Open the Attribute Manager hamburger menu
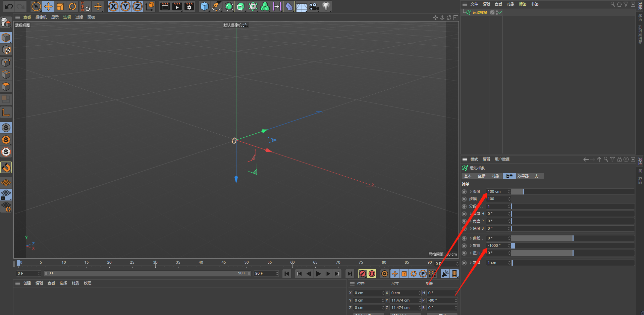 coord(465,160)
